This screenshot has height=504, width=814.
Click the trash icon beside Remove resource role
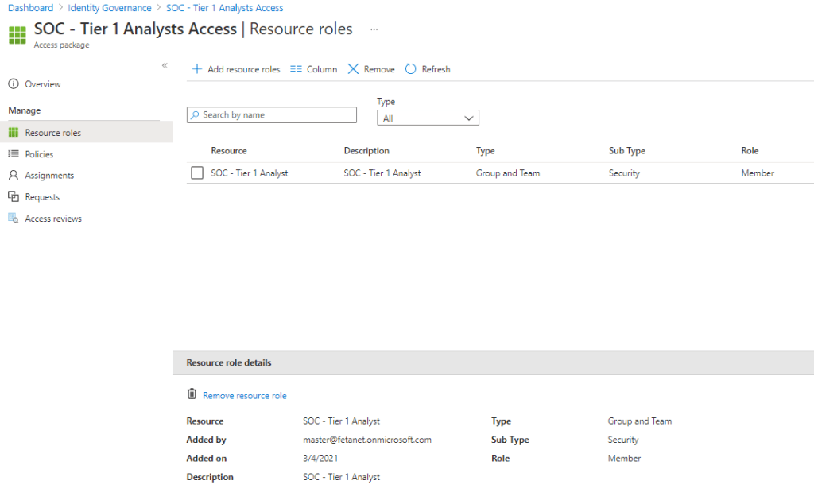click(x=192, y=394)
